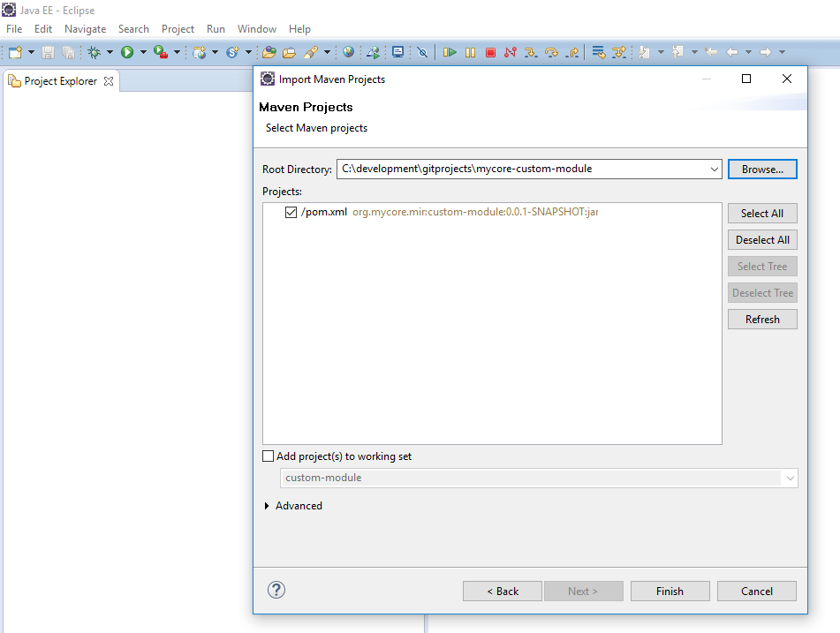Image resolution: width=840 pixels, height=633 pixels.
Task: Open the External Tools dropdown arrow
Action: 177,52
